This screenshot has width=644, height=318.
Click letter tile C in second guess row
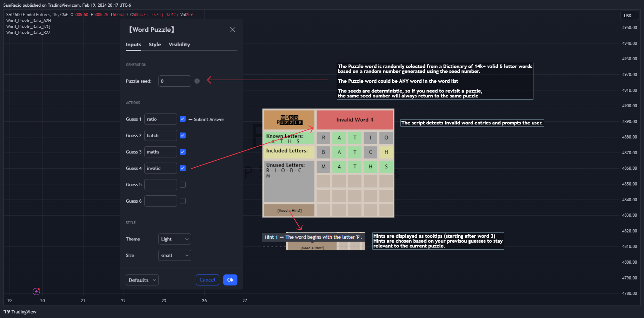370,152
